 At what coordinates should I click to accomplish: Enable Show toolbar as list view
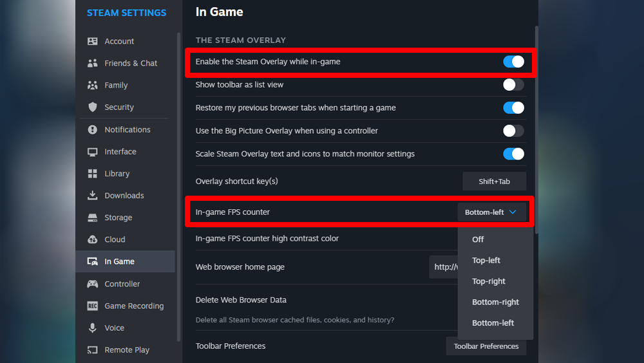(513, 84)
